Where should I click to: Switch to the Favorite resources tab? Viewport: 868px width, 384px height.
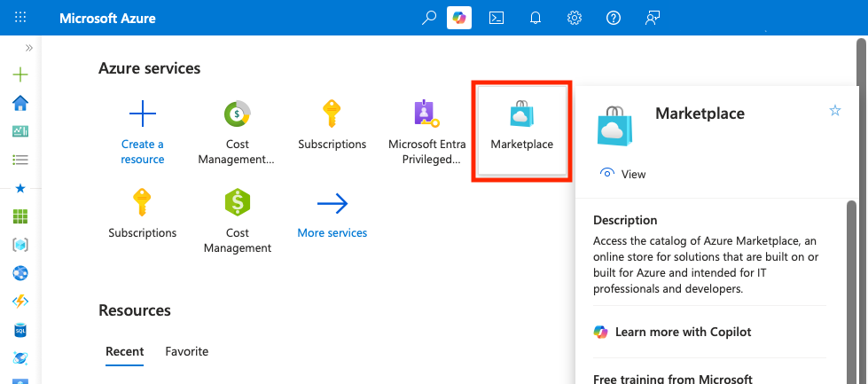[x=187, y=351]
